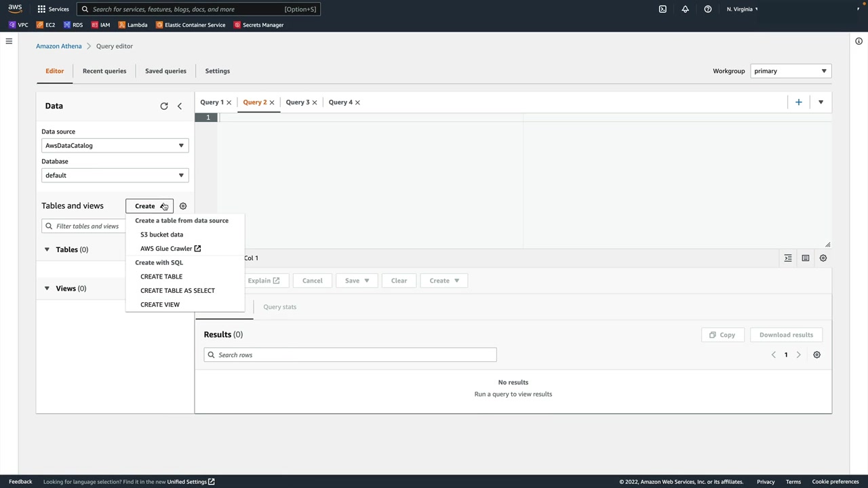Open the Lambda bookmark
Viewport: 868px width, 488px height.
pos(132,25)
